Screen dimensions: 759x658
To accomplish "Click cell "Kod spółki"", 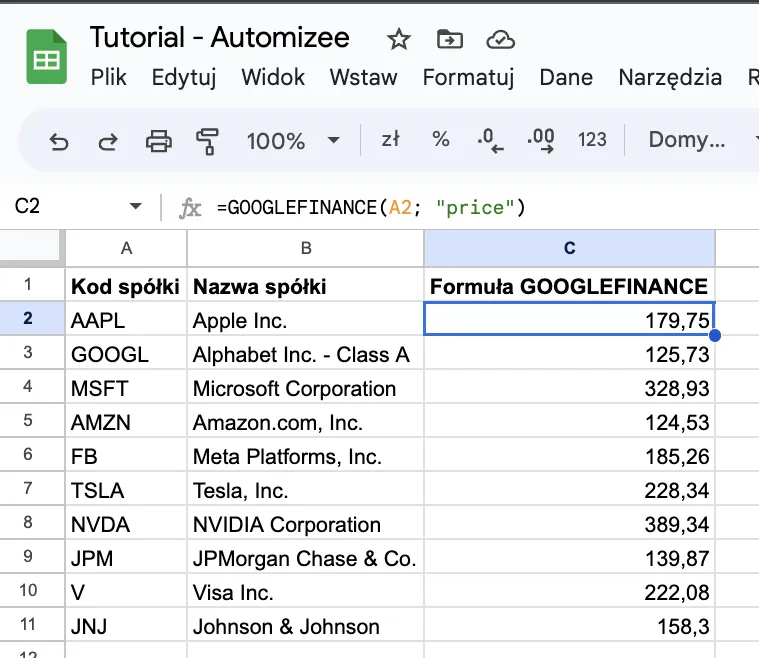I will pos(126,285).
